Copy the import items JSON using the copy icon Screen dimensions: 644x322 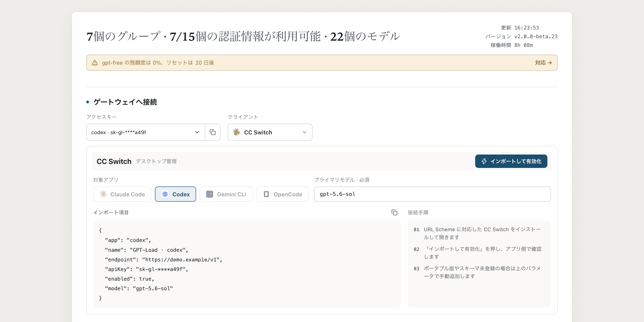coord(394,212)
